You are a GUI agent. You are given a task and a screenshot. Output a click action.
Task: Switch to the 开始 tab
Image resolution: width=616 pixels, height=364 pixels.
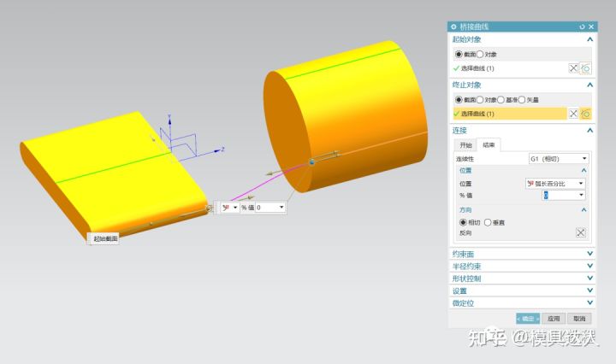click(465, 145)
